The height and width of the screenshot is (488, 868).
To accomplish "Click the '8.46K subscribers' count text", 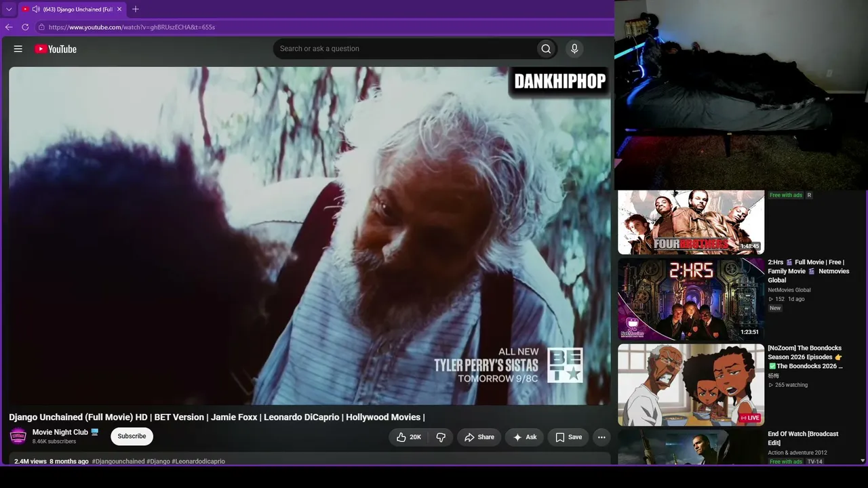I will tap(54, 441).
